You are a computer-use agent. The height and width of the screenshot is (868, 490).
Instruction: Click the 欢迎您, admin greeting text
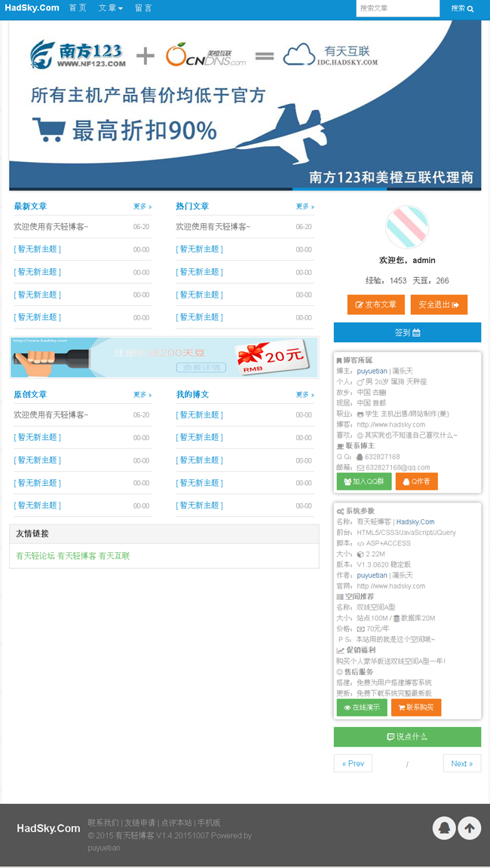[407, 260]
